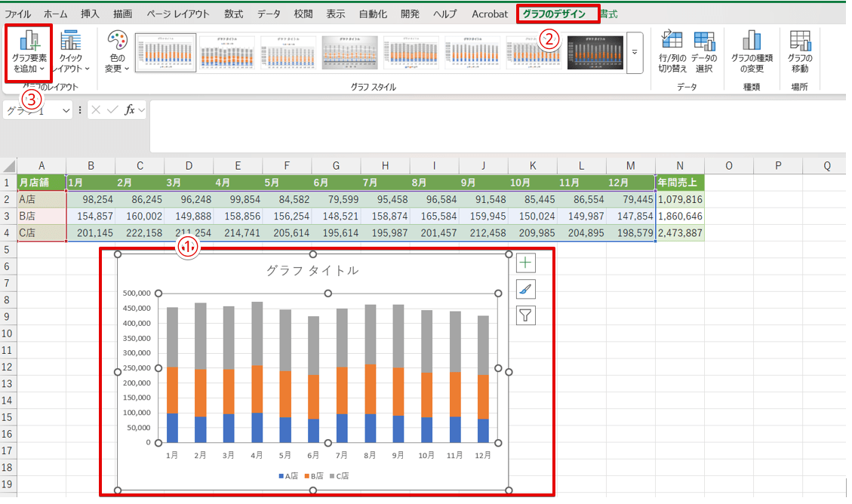Open the Acrobat tab

490,14
